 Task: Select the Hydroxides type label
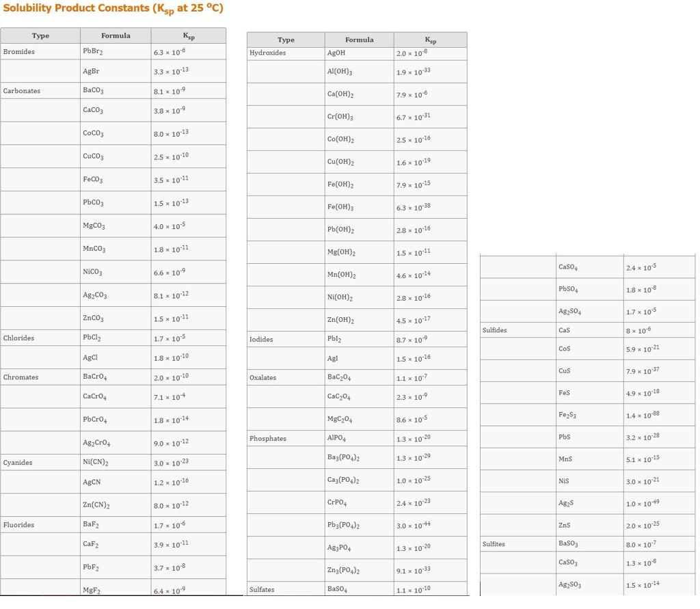coord(267,53)
